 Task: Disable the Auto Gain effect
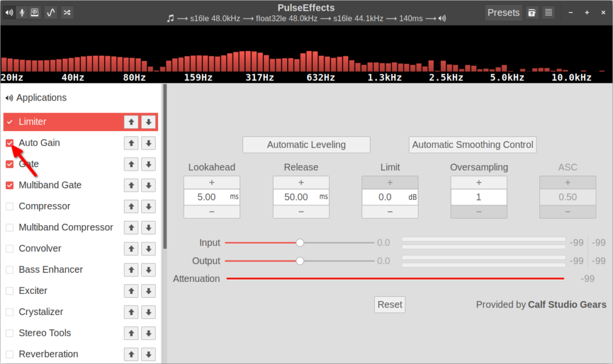point(9,142)
